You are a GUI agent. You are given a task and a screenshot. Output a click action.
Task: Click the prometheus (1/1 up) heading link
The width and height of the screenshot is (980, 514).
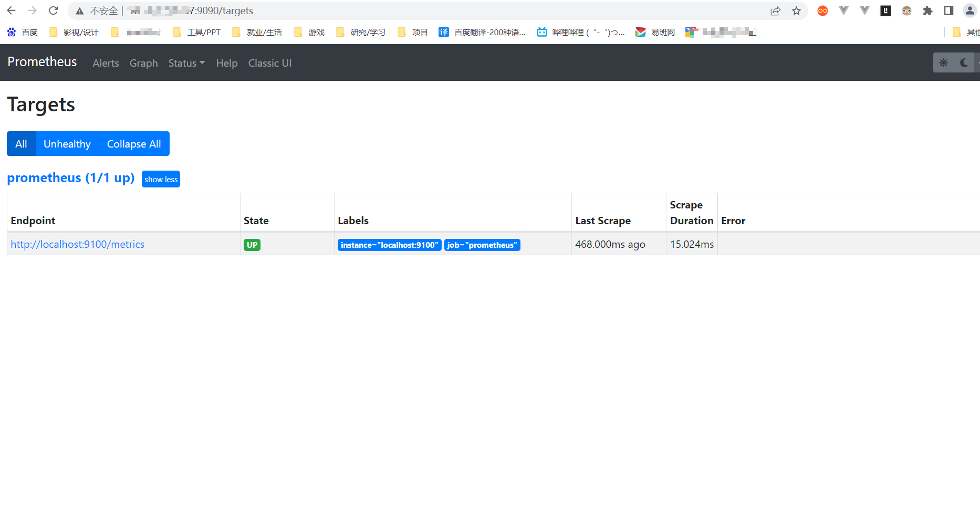[71, 178]
